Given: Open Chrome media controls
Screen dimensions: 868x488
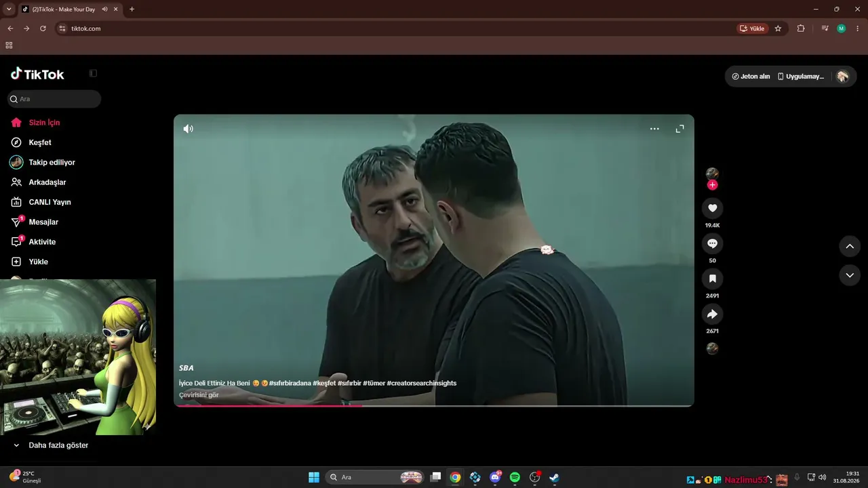Looking at the screenshot, I should point(825,28).
